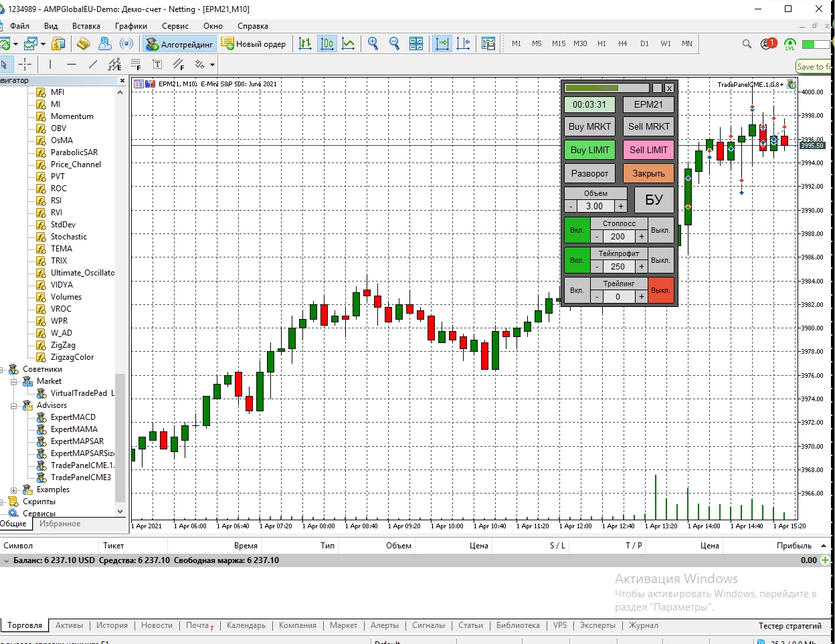Toggle chart auto-scroll icon

click(x=442, y=44)
